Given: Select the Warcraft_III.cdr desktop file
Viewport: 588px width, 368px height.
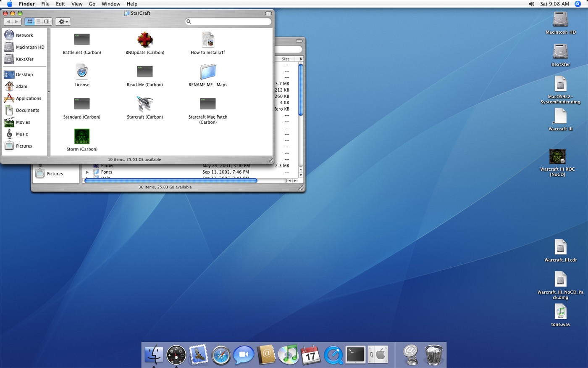Looking at the screenshot, I should 560,247.
